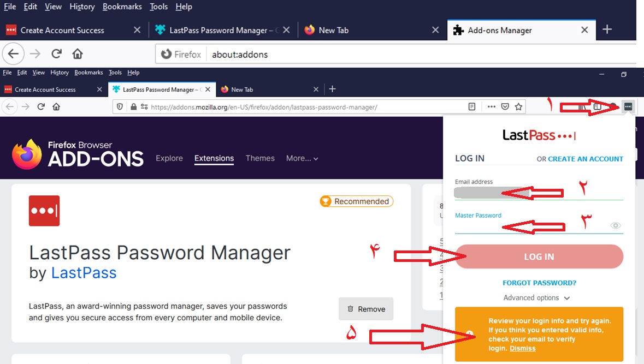Screen dimensions: 644x364
Task: Open Themes section
Action: pyautogui.click(x=260, y=158)
